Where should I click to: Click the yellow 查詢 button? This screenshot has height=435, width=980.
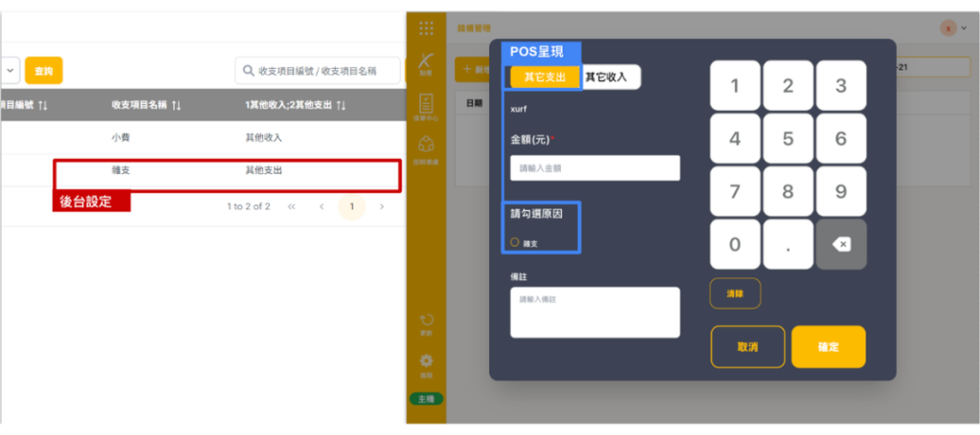point(44,71)
